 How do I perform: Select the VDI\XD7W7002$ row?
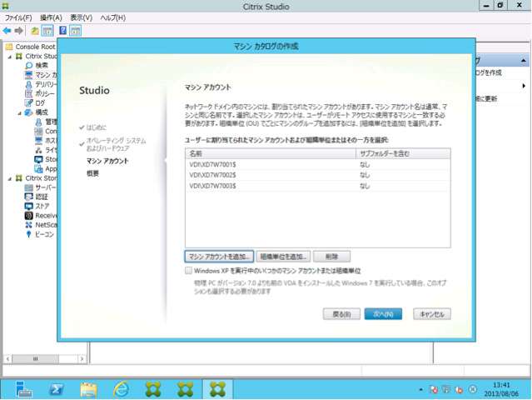317,175
